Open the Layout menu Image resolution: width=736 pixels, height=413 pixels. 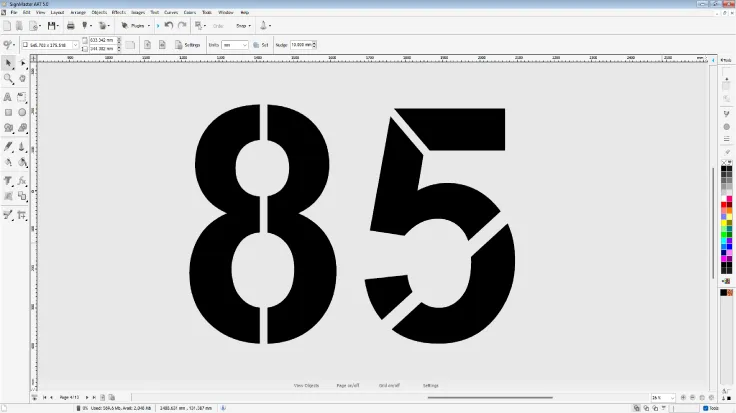57,13
